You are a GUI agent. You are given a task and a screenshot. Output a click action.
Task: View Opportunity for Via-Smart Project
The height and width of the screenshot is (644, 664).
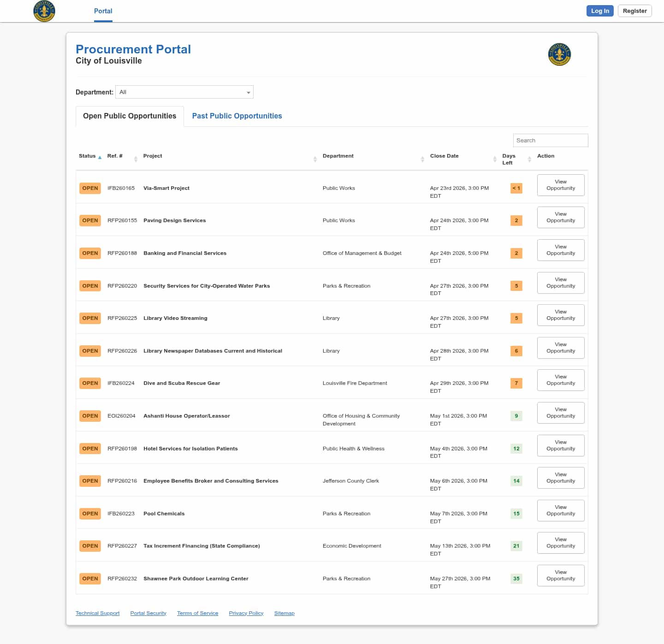pos(561,185)
